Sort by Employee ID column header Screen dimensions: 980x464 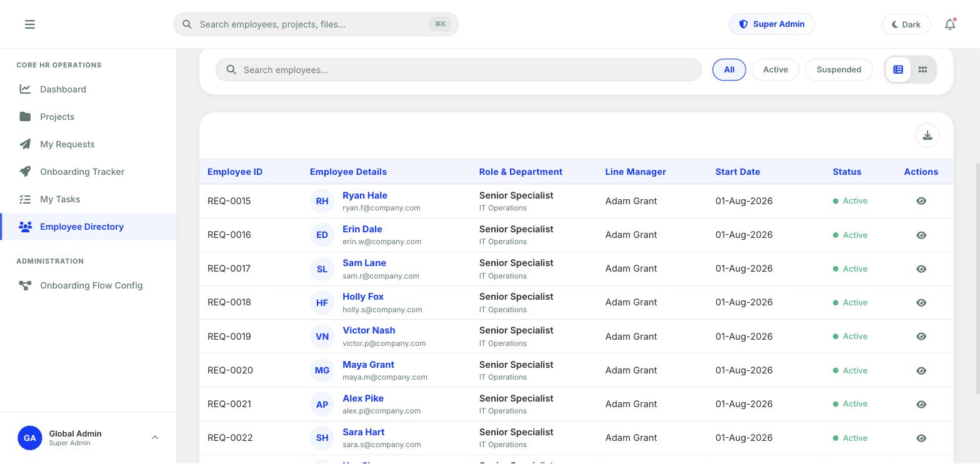pos(235,172)
